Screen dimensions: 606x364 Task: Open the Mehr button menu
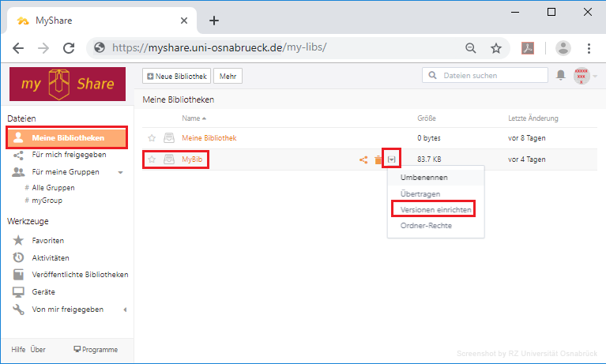coord(228,76)
